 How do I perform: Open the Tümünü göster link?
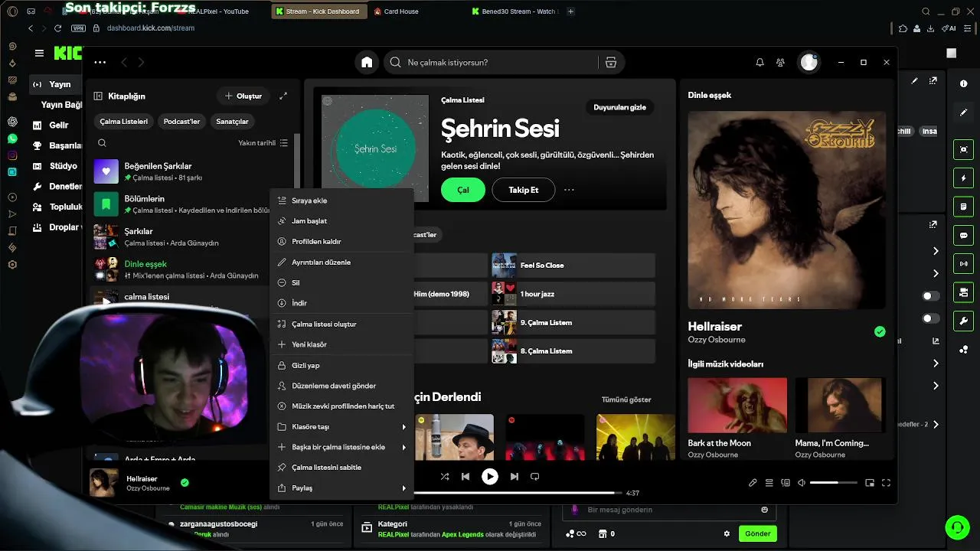626,399
